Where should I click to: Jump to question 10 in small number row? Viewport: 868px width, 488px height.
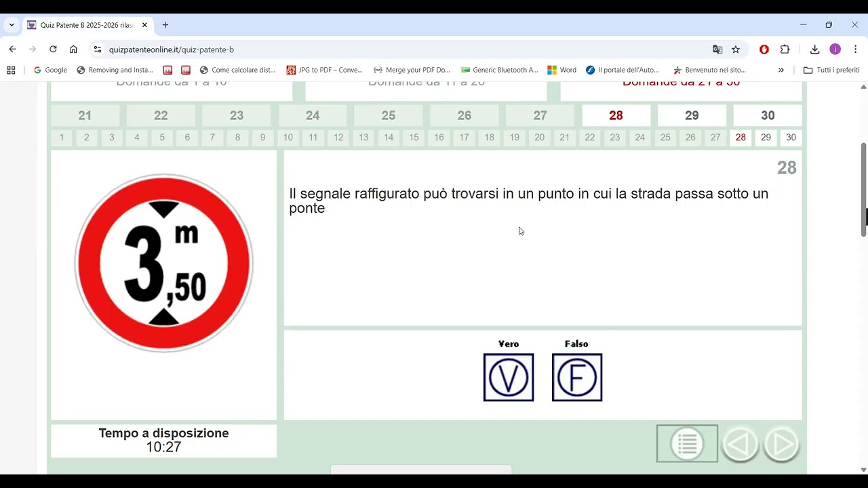288,138
